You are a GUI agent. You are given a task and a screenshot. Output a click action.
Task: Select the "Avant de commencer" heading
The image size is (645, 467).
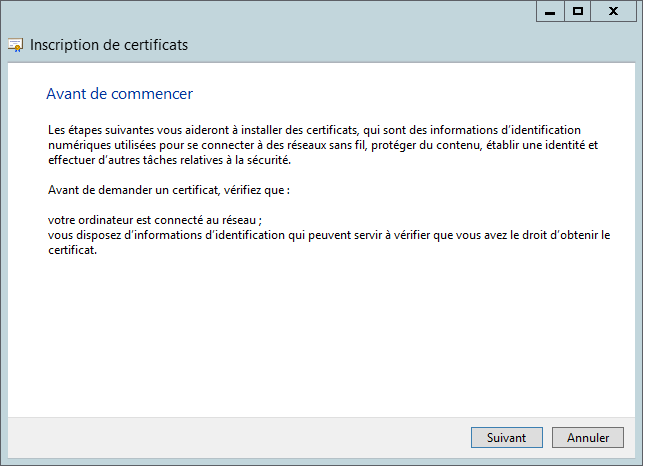coord(119,94)
